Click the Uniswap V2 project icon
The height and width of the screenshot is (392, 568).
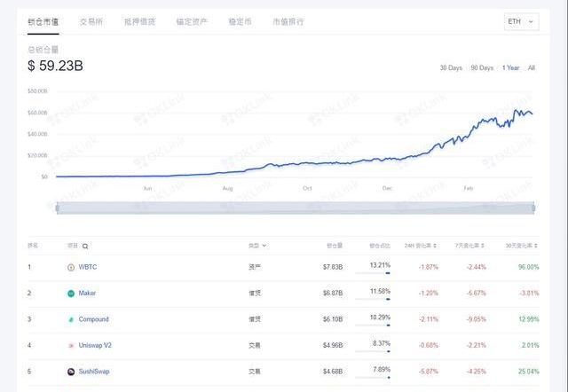pyautogui.click(x=71, y=345)
